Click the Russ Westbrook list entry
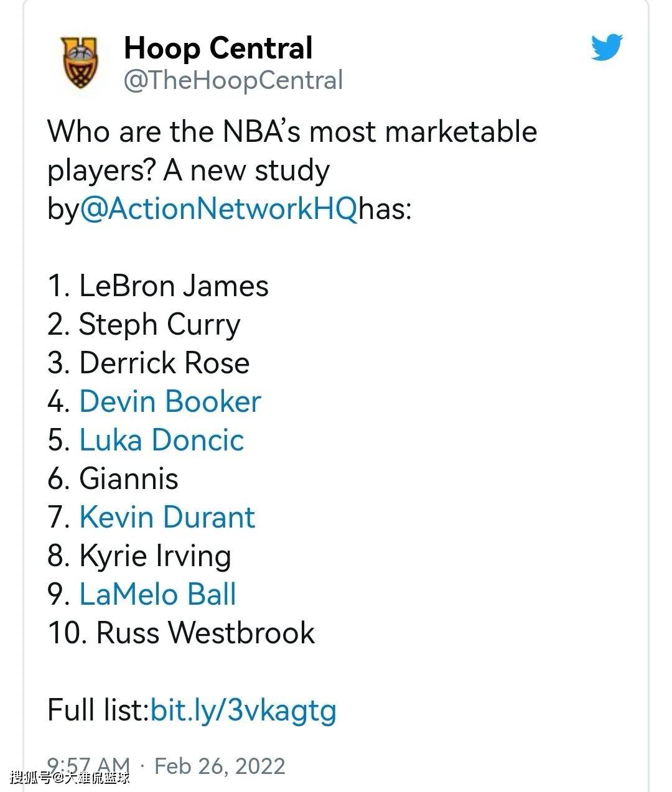 (x=182, y=633)
